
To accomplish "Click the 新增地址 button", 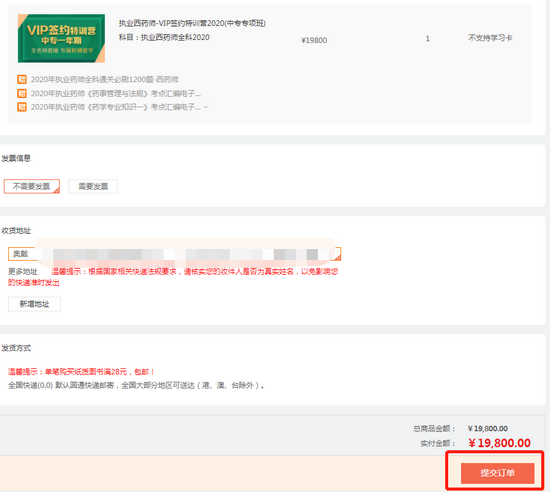I will click(34, 304).
